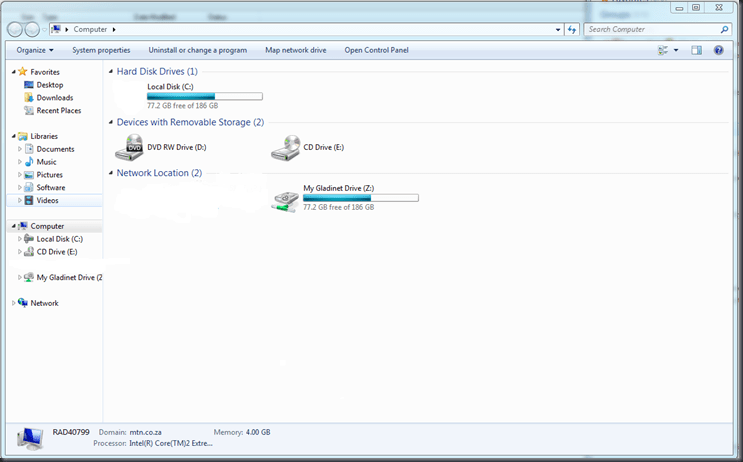Click the Software library icon
743x462 pixels.
tap(29, 188)
